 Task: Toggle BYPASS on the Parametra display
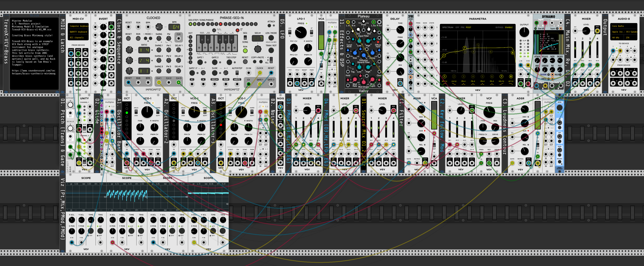point(499,27)
